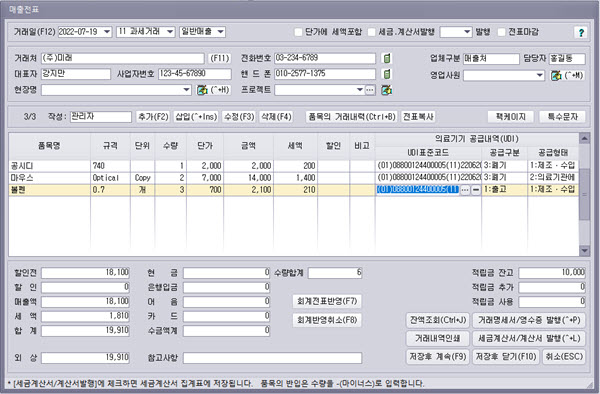Click the 카드 amount field
Screen dimensions: 600x394
pyautogui.click(x=227, y=316)
